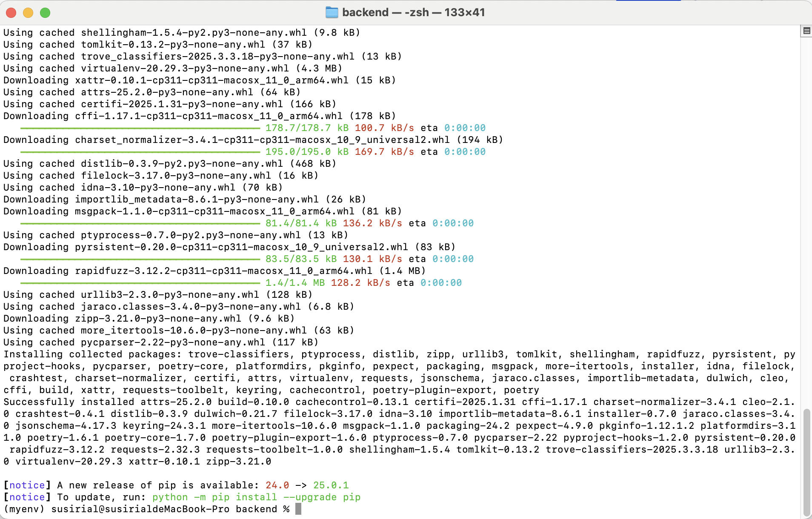Click the rapidfuzz download progress bar
Viewport: 812px width, 519px height.
click(140, 283)
